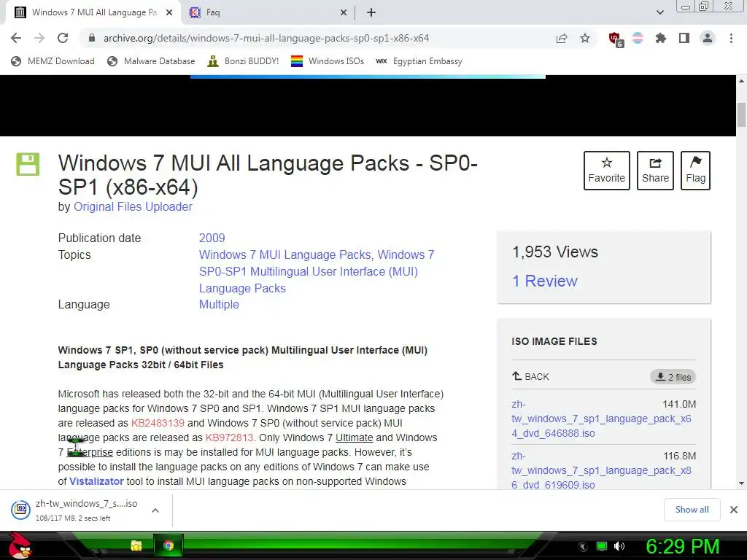747x560 pixels.
Task: Close the Faq tab
Action: (x=343, y=13)
